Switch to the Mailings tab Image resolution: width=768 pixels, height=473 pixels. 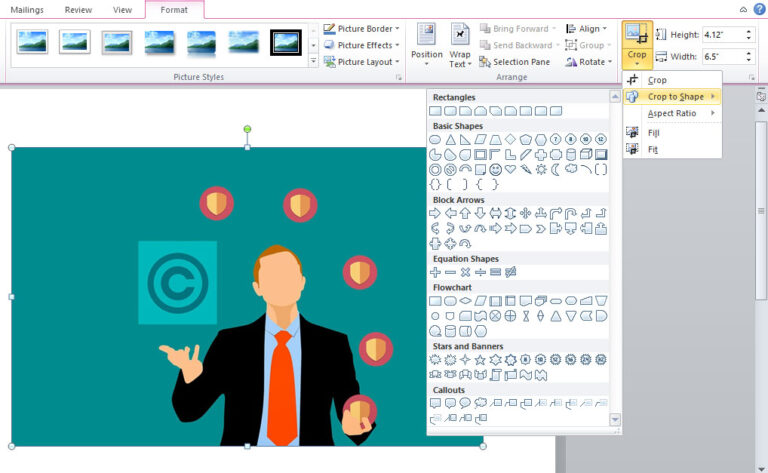point(27,10)
